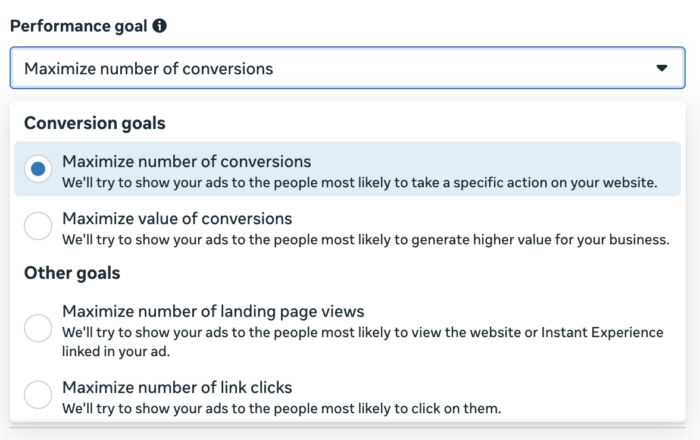Click 'Maximize number of conversions' title in the list
Viewport: 700px width, 440px height.
click(187, 162)
